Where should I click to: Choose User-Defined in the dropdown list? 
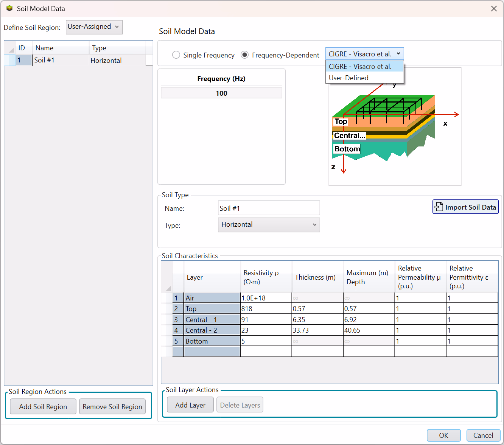coord(364,78)
